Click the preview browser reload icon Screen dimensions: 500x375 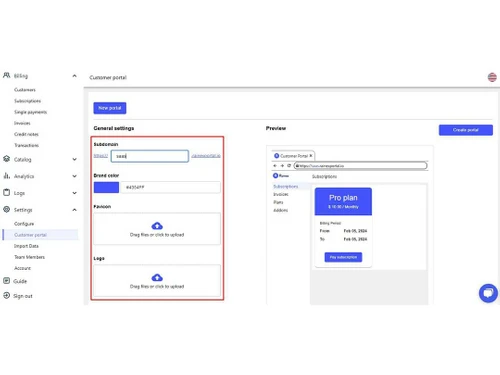289,166
